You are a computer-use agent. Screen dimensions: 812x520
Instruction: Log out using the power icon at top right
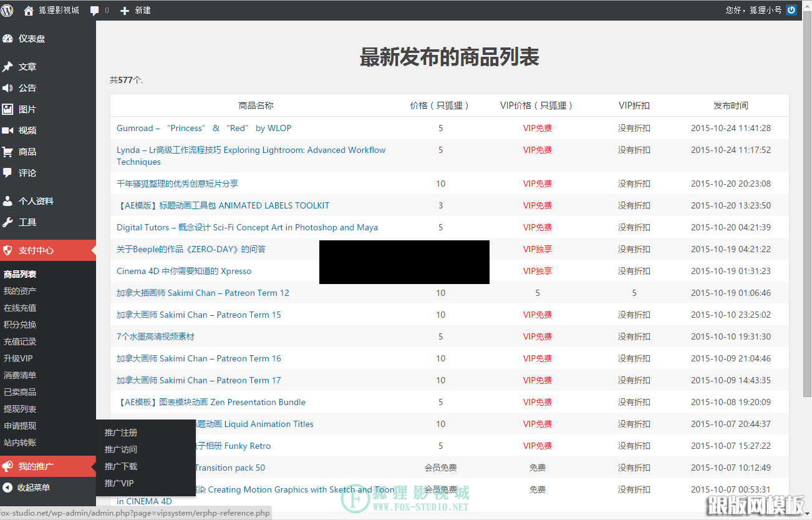tap(791, 10)
